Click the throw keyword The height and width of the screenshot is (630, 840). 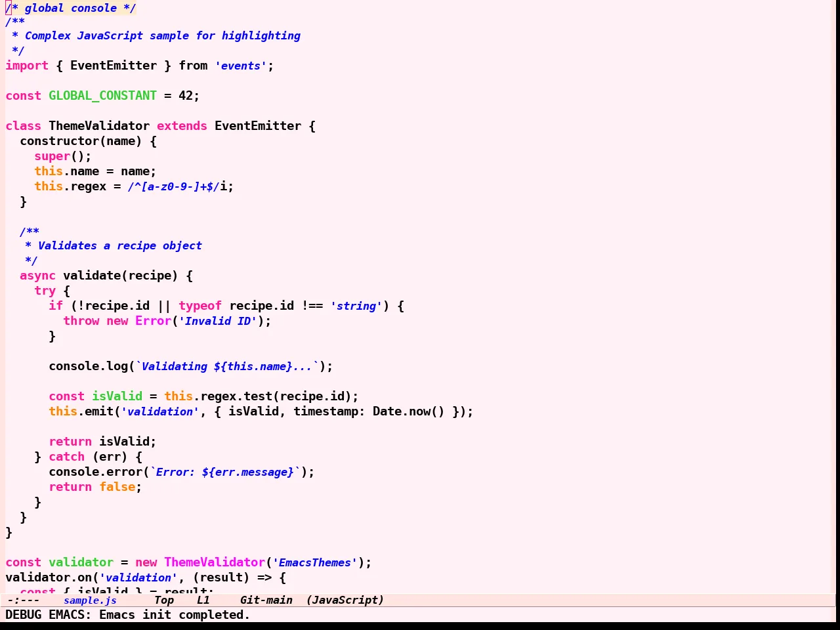click(81, 321)
